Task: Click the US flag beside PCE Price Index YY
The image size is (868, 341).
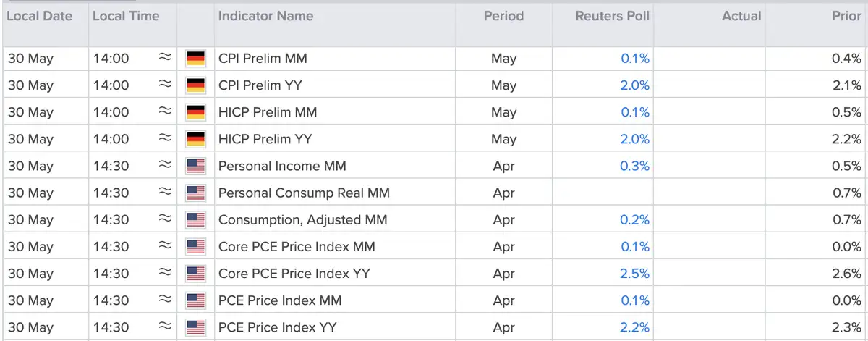Action: (195, 327)
